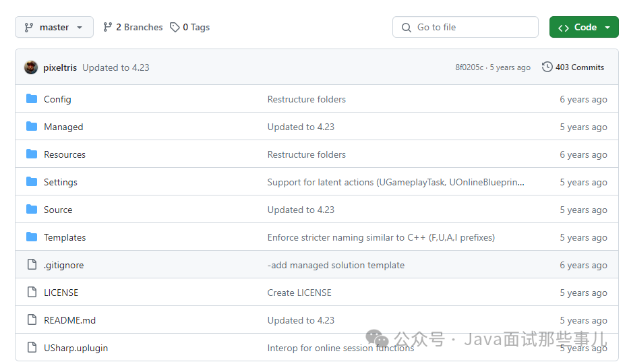627x364 pixels.
Task: Click the folder icon for Settings
Action: 32,181
